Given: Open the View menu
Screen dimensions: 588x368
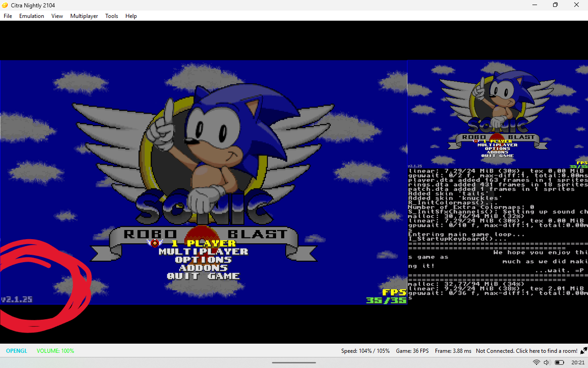Looking at the screenshot, I should pos(57,16).
